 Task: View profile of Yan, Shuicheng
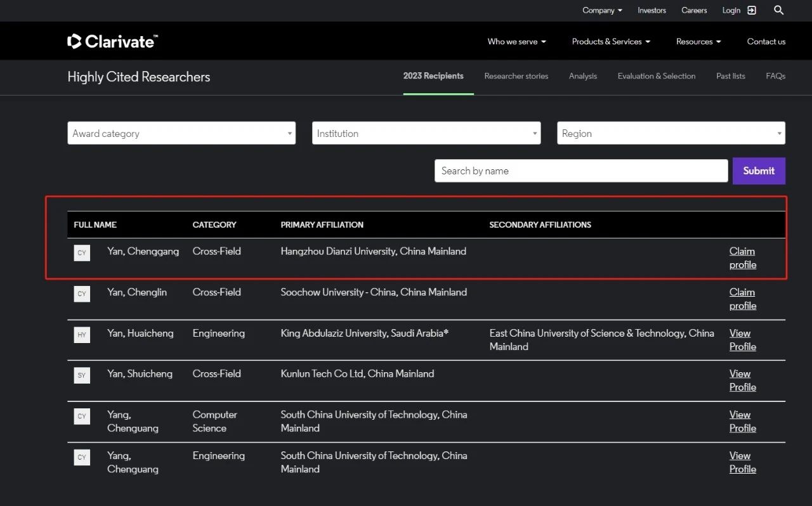743,380
